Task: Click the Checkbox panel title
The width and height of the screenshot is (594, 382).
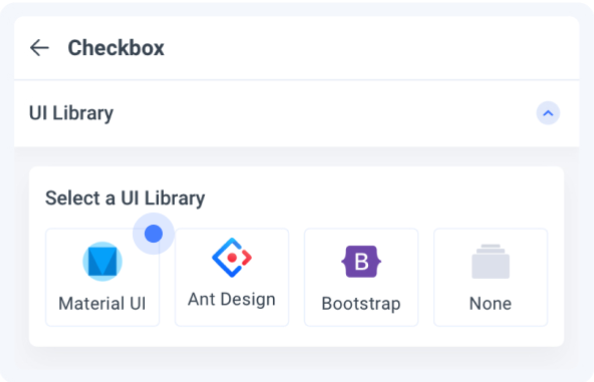Action: click(116, 48)
